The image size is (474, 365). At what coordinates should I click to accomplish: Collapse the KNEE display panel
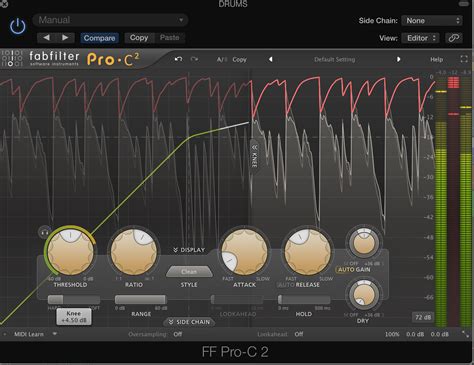point(254,156)
